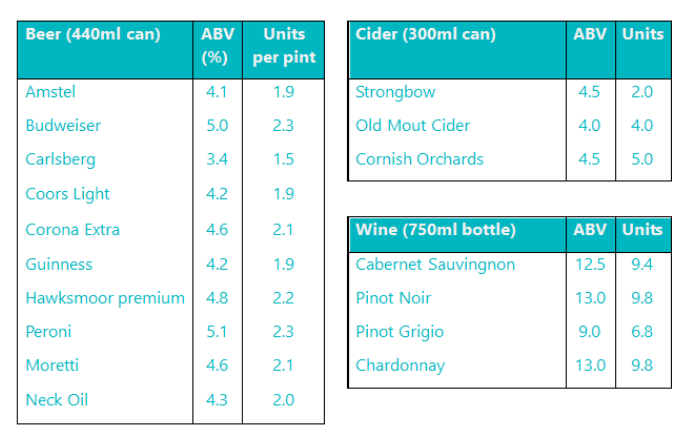Click Pinot Grigio in wine table
This screenshot has height=434, width=690.
[400, 332]
